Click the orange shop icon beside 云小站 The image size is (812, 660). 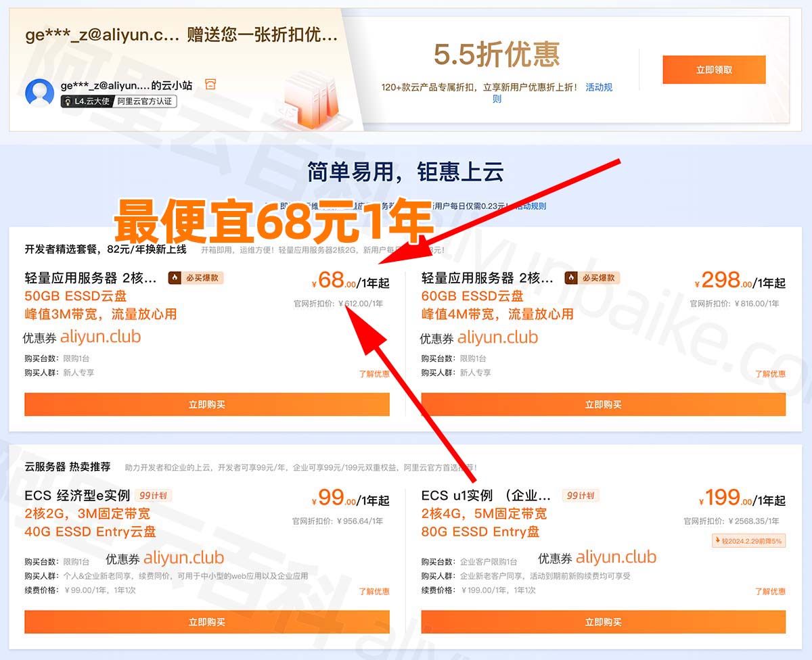(210, 85)
